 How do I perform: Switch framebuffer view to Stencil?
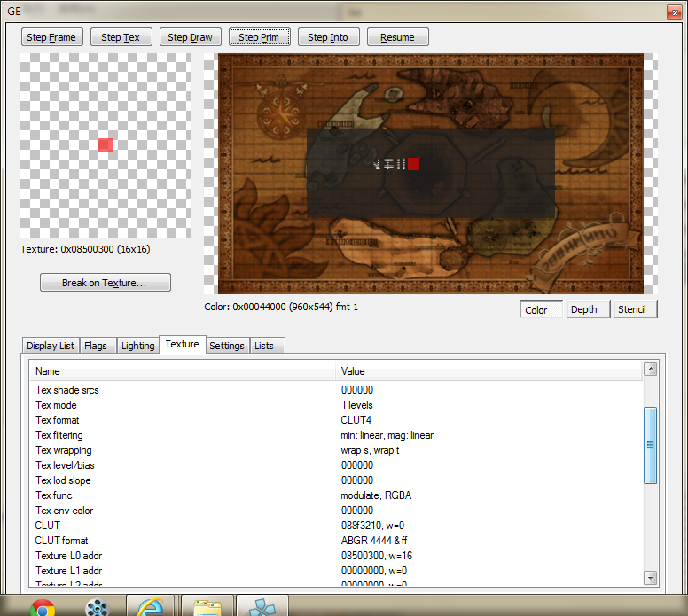click(631, 309)
